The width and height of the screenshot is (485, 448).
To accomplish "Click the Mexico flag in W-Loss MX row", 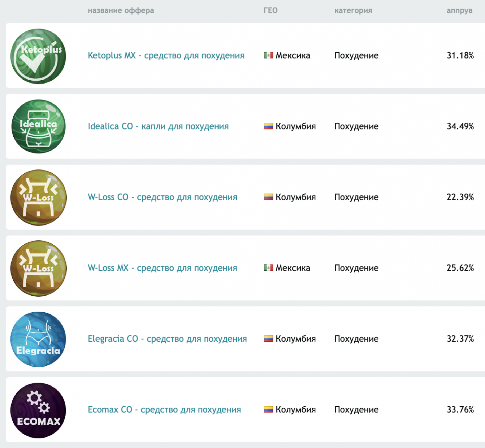I will pos(268,268).
